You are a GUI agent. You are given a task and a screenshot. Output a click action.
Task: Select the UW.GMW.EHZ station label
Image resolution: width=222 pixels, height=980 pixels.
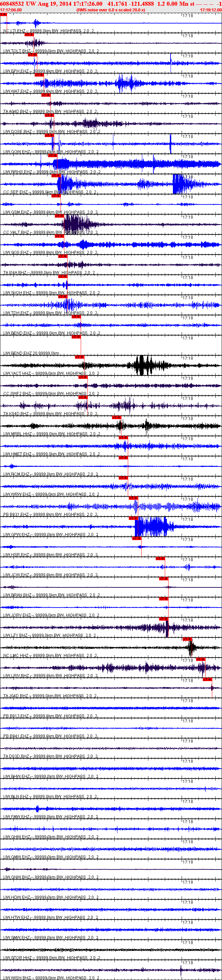[51, 857]
